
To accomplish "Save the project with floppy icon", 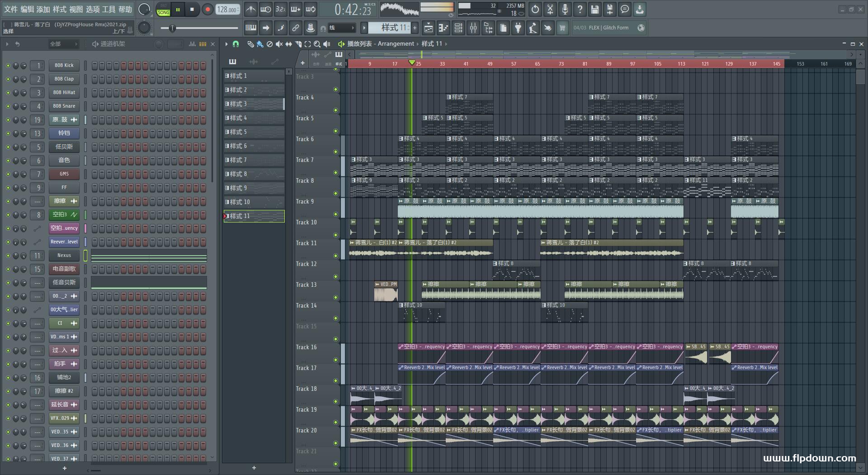I will [595, 9].
